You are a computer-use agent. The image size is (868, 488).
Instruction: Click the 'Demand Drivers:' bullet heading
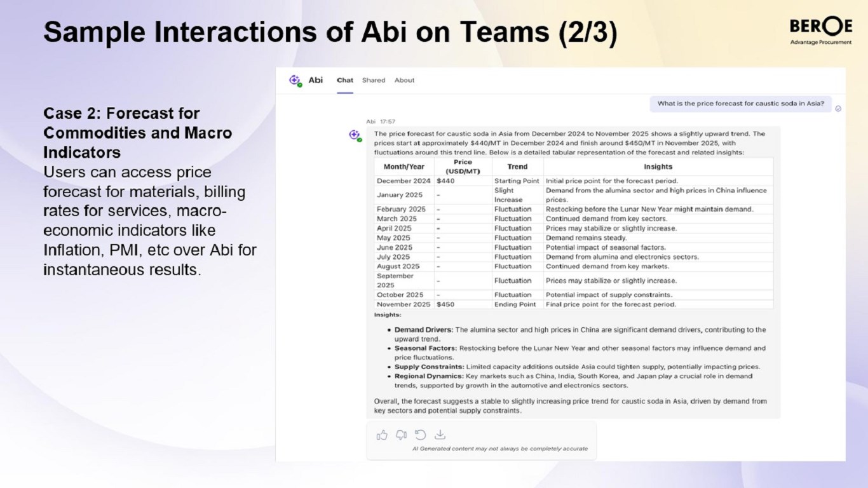point(424,330)
